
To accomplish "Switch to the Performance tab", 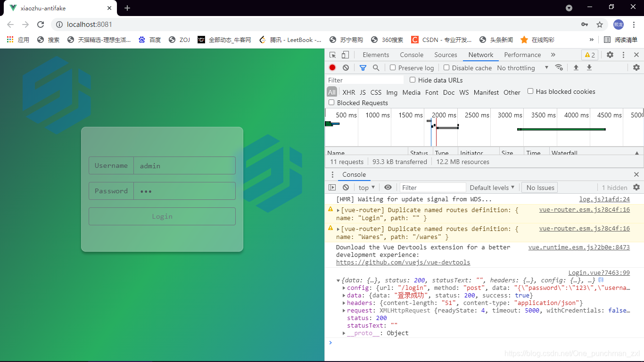I will pos(522,55).
